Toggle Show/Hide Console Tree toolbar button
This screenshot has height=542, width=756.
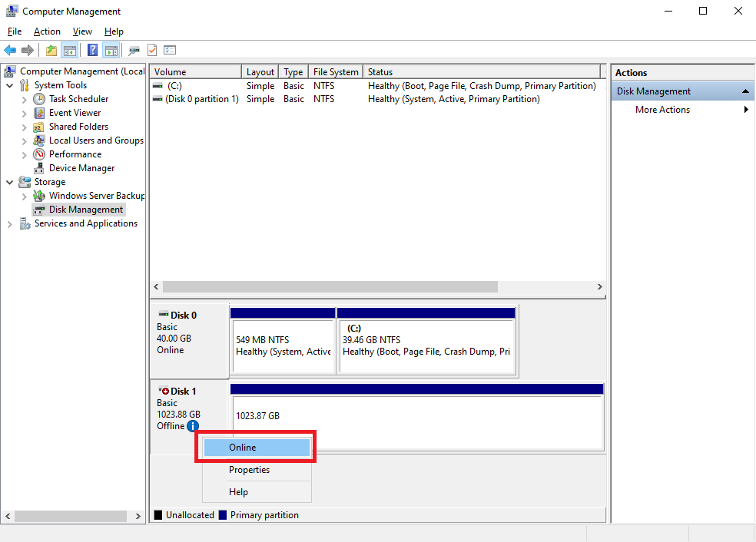coord(71,51)
